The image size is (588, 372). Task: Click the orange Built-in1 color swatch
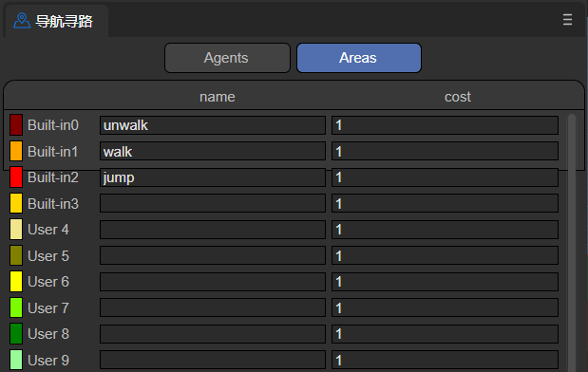coord(16,151)
